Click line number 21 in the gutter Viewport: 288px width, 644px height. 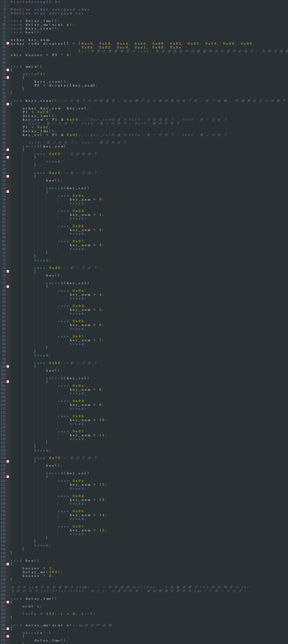[x=4, y=66]
